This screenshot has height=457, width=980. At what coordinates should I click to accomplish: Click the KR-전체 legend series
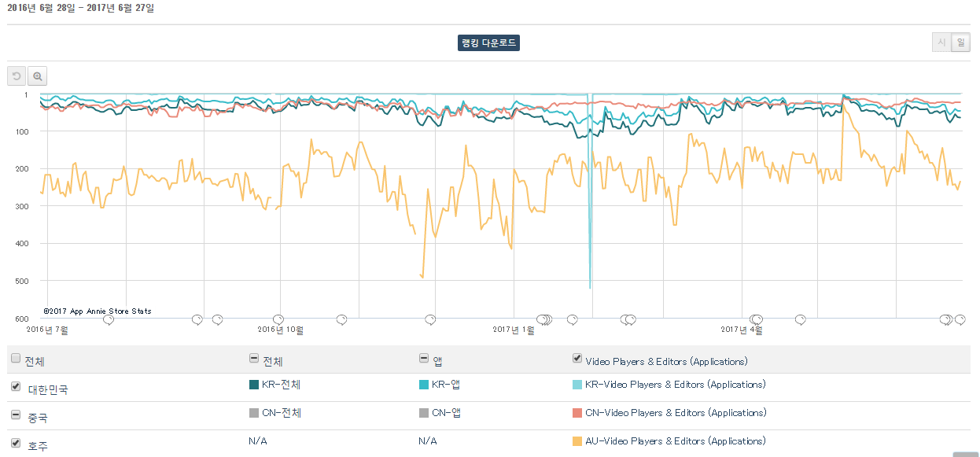(x=274, y=385)
